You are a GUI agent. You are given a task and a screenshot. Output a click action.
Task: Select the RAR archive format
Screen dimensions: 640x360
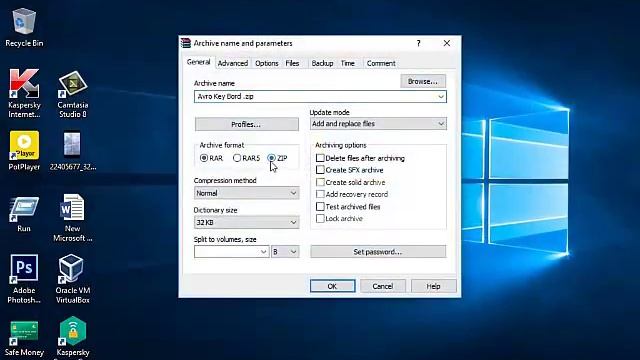[211, 158]
